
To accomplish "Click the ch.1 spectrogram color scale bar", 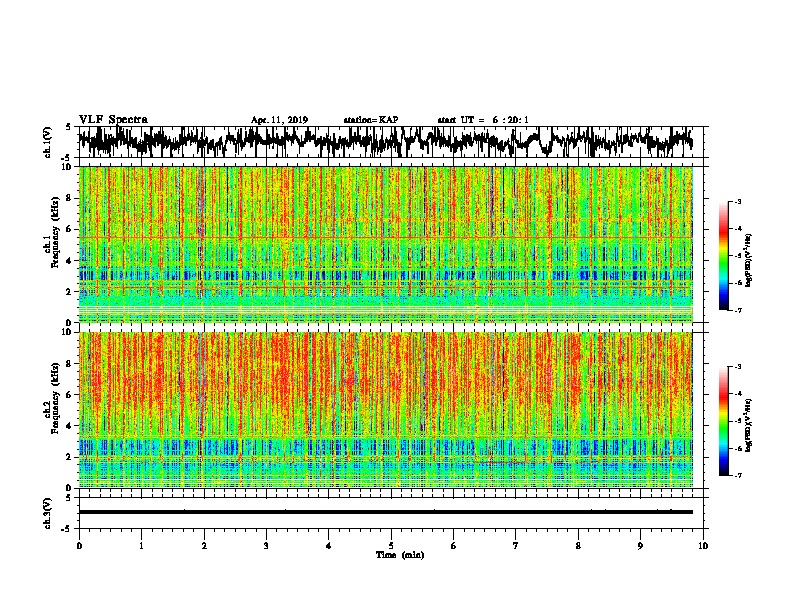I will click(723, 256).
